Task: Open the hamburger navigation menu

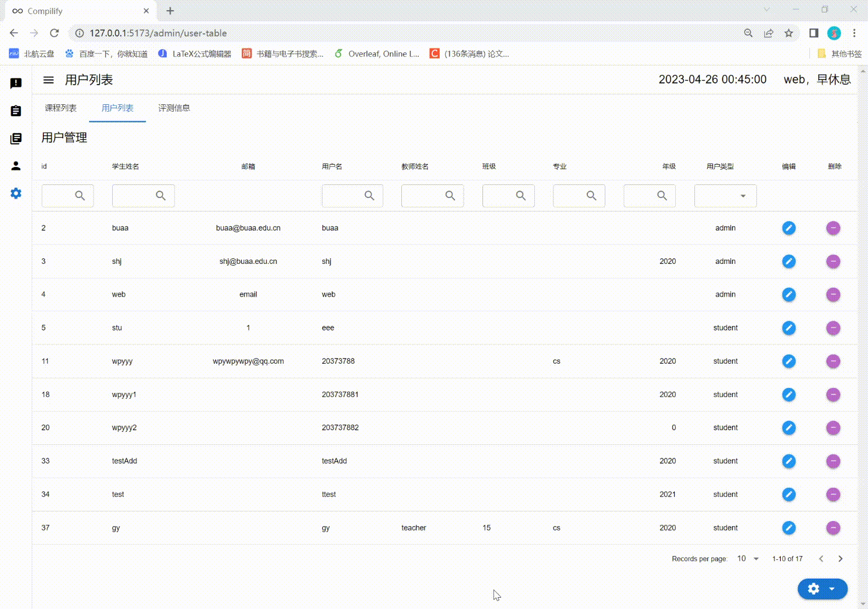Action: 48,80
